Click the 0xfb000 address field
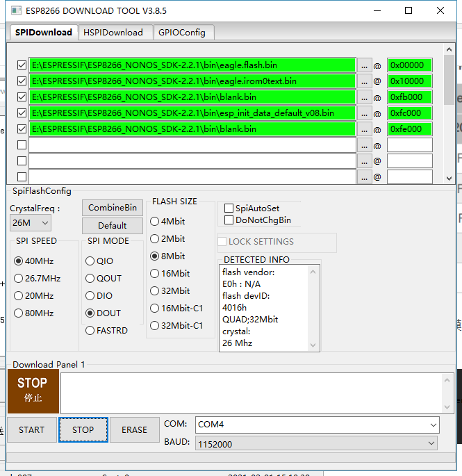 pos(409,97)
